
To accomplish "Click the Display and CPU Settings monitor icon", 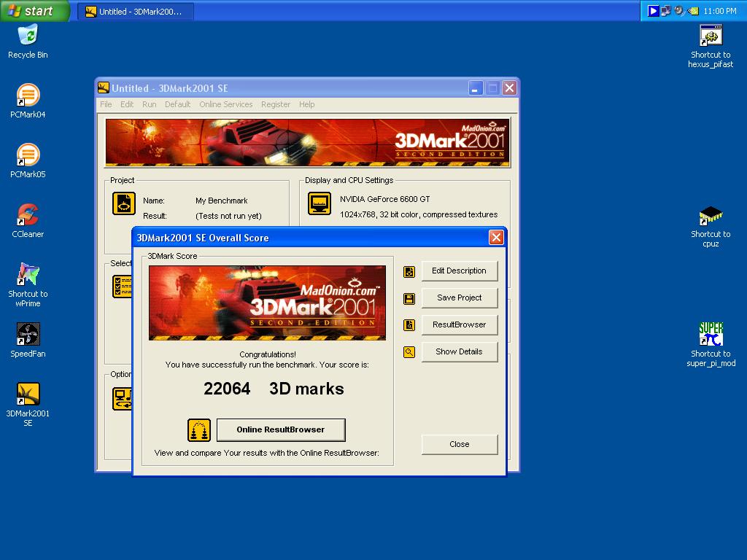I will pos(320,203).
